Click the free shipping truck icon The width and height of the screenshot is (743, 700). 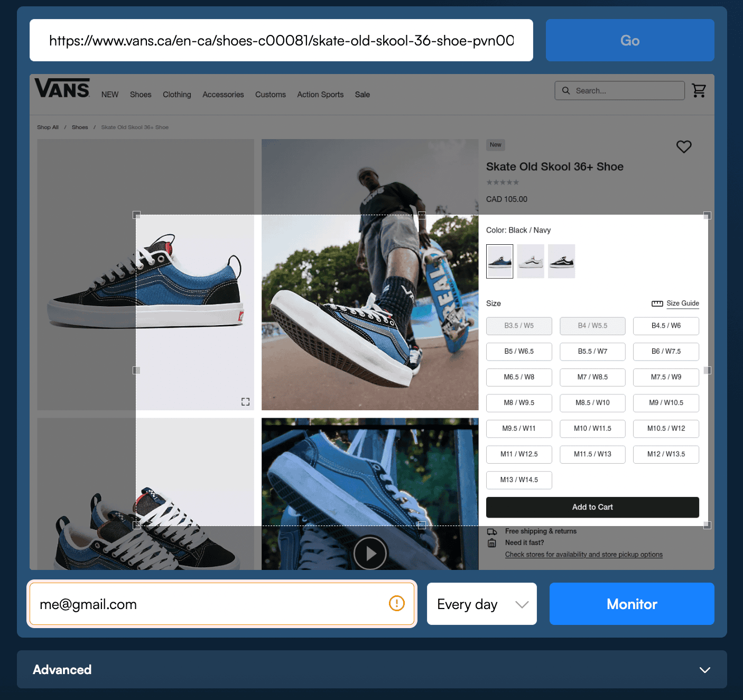click(x=492, y=531)
